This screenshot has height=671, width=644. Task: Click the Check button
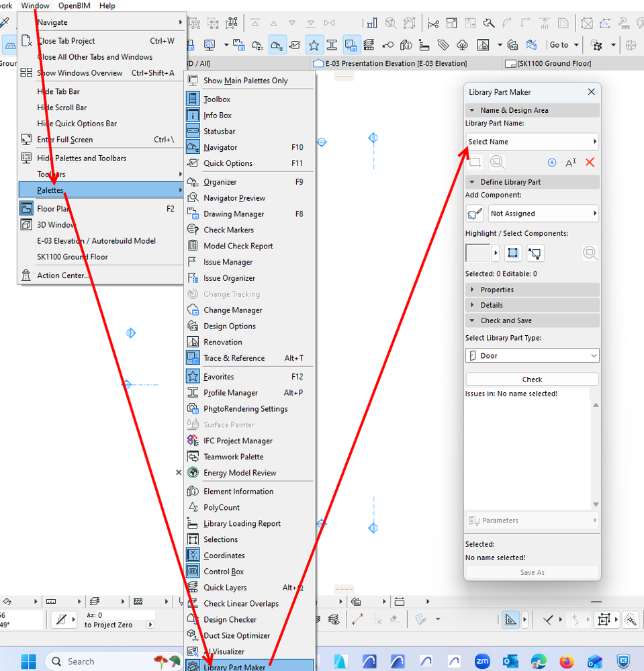tap(532, 379)
